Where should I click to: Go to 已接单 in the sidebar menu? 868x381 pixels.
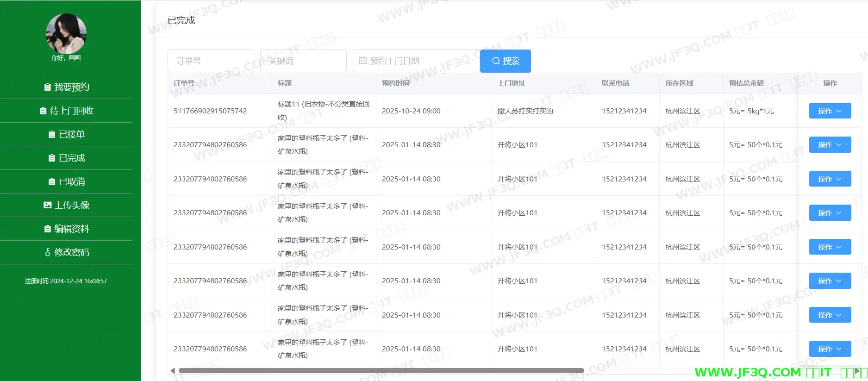coord(67,134)
